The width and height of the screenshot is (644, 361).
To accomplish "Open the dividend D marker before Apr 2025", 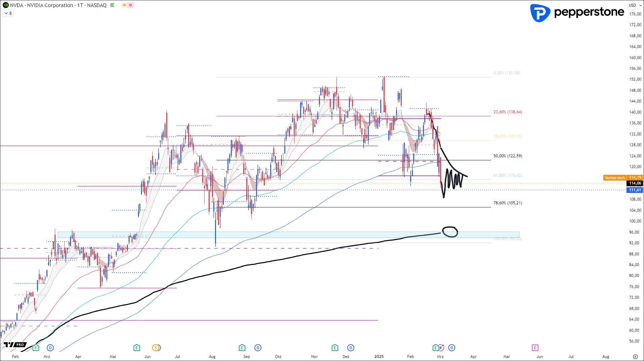I will [452, 348].
